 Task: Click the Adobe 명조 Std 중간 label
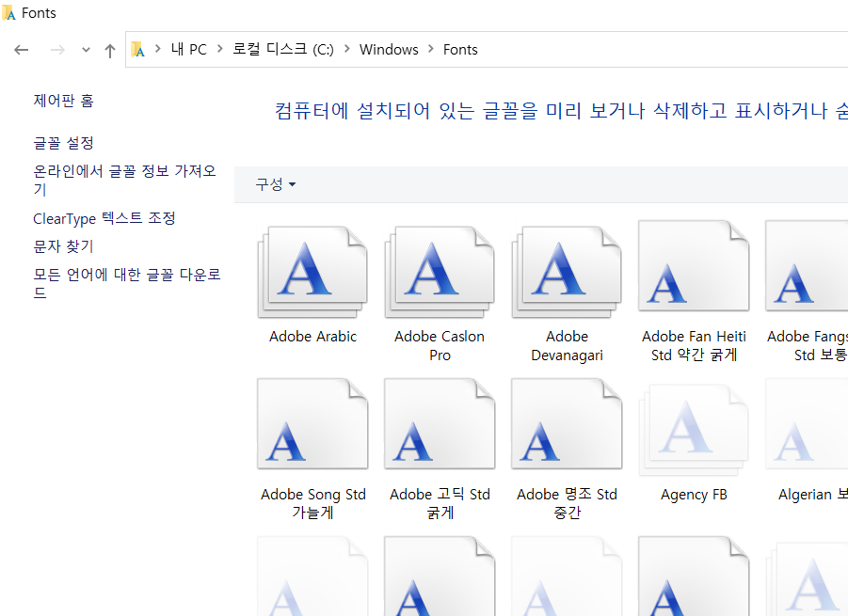pos(567,503)
